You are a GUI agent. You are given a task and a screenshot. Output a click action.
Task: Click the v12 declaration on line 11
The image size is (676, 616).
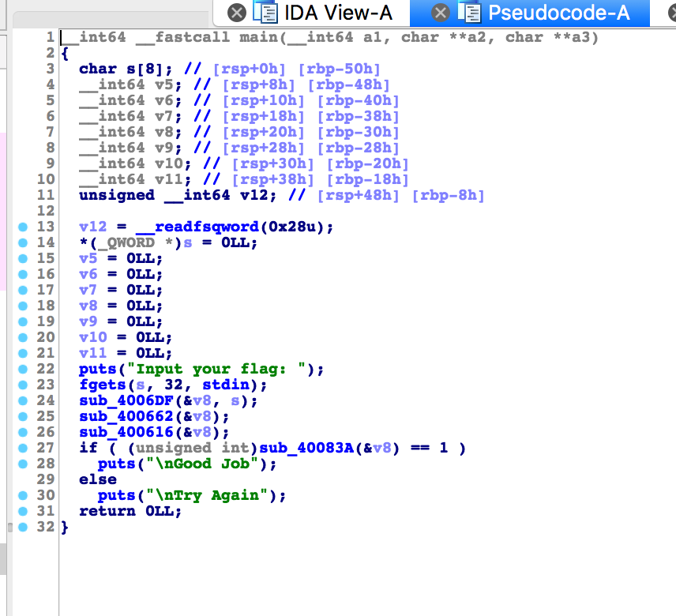(x=178, y=195)
